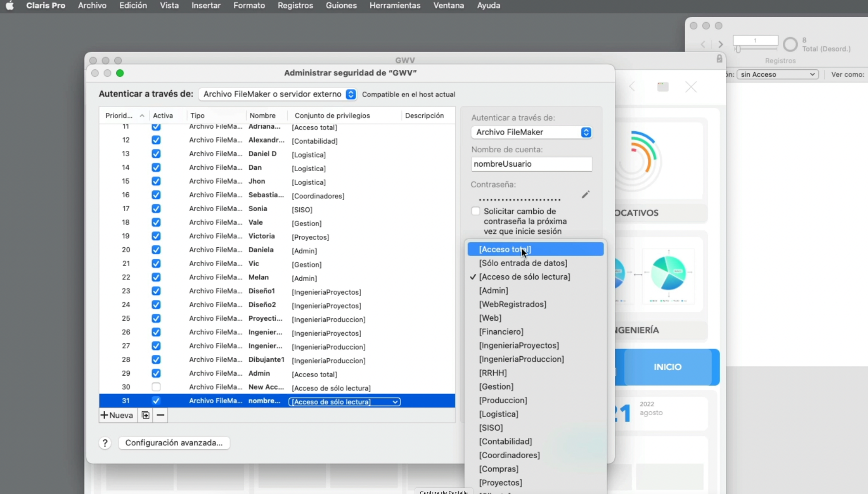Click the Configuración avanzada button

(x=174, y=443)
